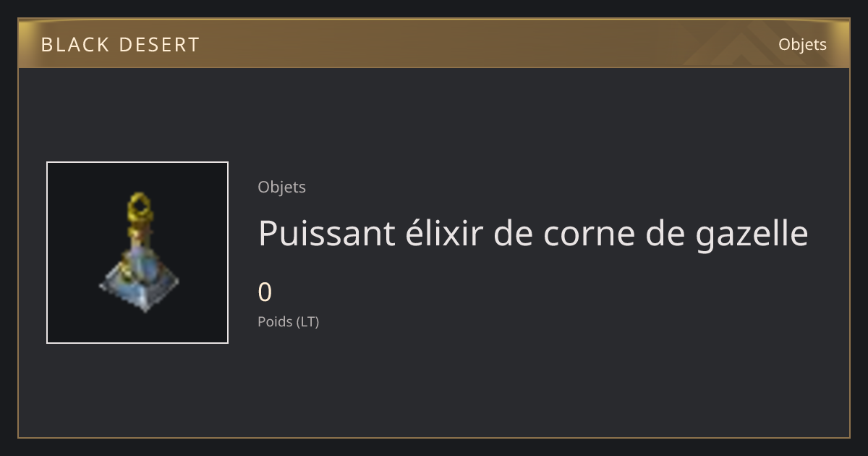This screenshot has width=868, height=456.
Task: Click the Poids (LT) label
Action: coord(288,321)
